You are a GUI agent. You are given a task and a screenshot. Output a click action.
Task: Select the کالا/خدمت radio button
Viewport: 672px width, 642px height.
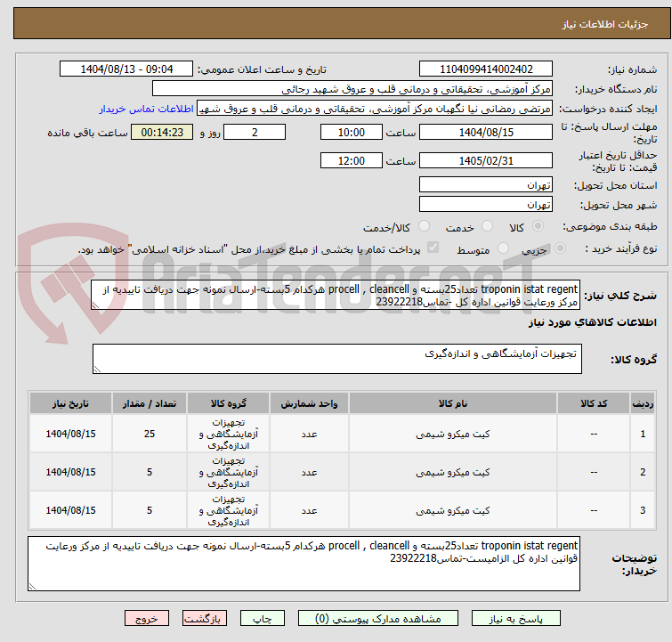(x=424, y=226)
